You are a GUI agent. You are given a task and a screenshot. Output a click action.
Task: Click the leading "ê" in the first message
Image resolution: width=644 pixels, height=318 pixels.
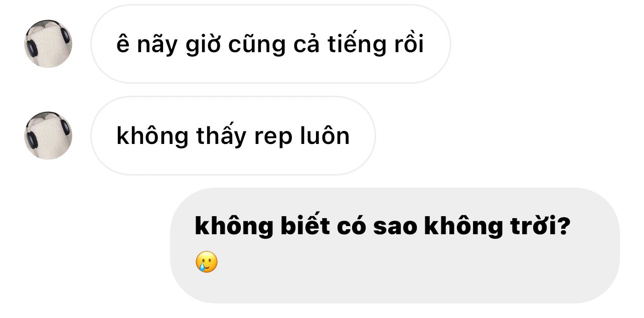pyautogui.click(x=122, y=44)
